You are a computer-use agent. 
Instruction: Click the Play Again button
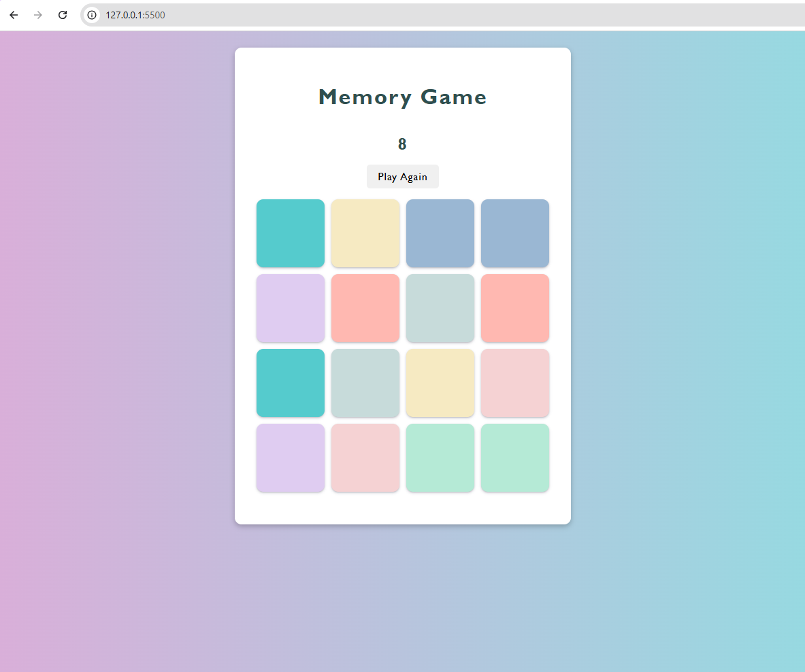coord(403,176)
